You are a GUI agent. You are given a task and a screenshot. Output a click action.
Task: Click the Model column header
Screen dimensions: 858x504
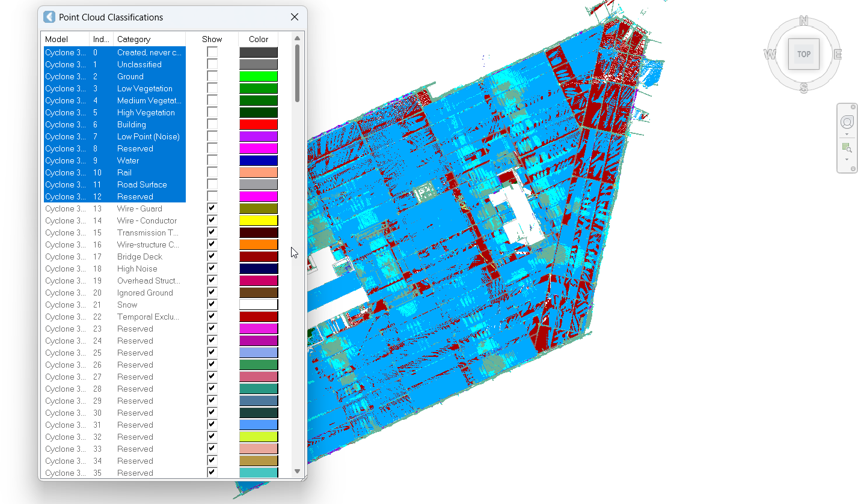click(x=65, y=39)
